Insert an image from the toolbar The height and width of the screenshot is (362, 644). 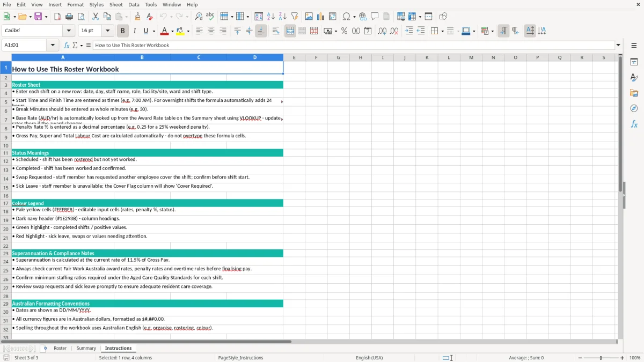pyautogui.click(x=309, y=17)
